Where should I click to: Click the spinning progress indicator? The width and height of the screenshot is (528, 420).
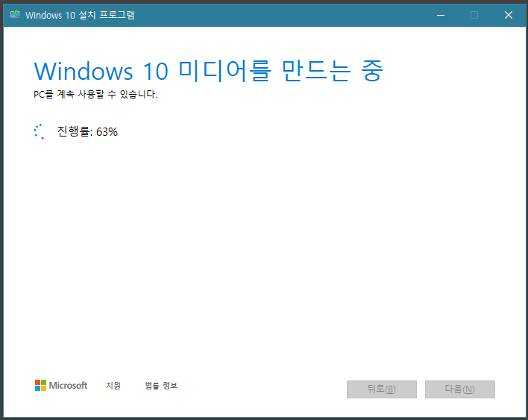tap(40, 131)
